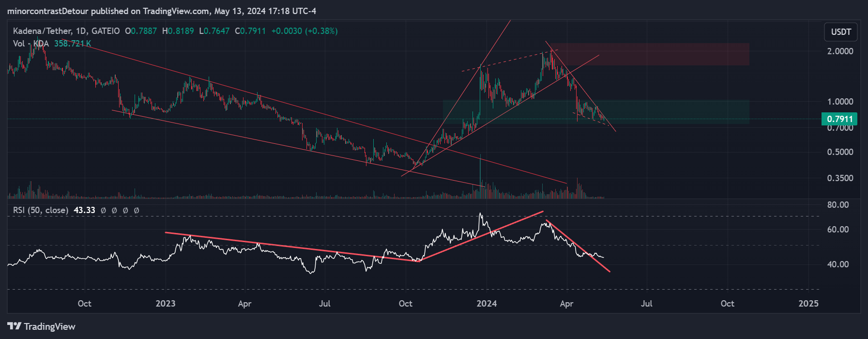Click the close price C0.7911

click(250, 31)
